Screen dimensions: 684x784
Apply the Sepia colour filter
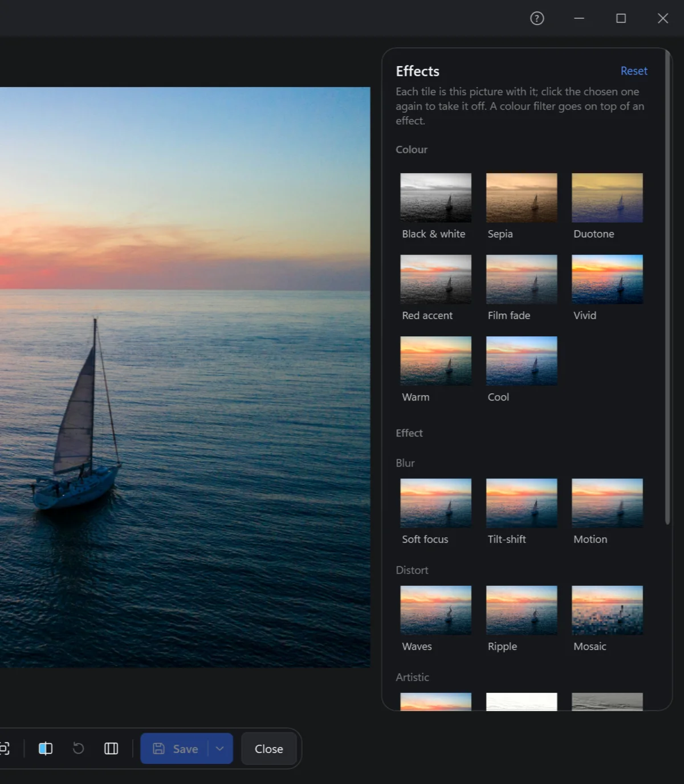pos(521,197)
